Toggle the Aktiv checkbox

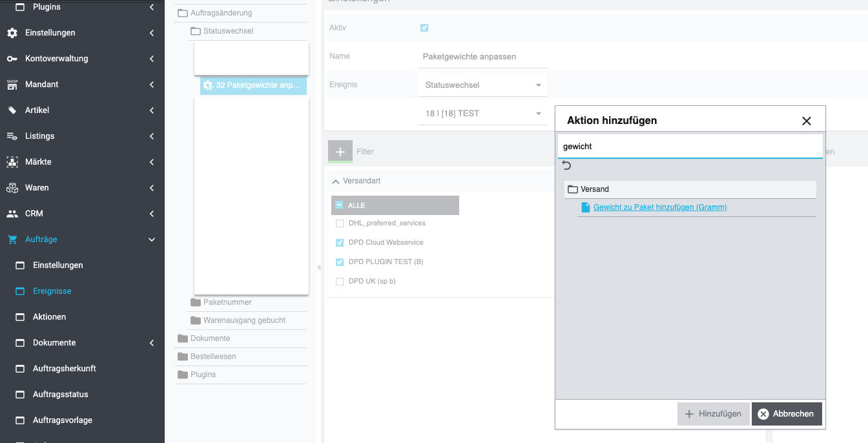pos(424,28)
